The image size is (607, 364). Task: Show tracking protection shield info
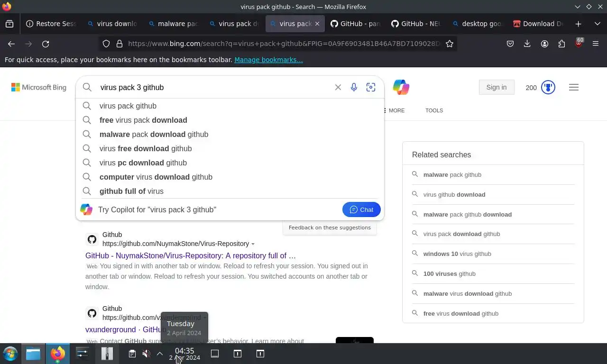pos(106,44)
